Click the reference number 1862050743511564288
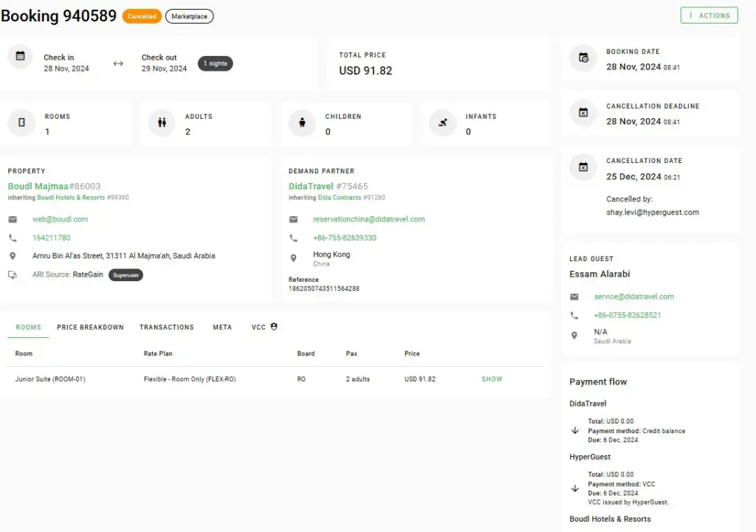The height and width of the screenshot is (532, 756). point(324,289)
